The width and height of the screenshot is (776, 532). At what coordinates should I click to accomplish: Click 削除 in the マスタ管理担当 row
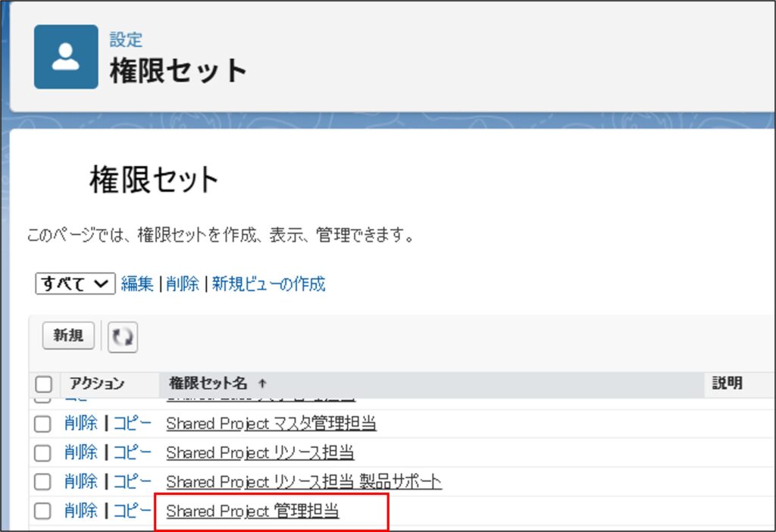tap(80, 424)
